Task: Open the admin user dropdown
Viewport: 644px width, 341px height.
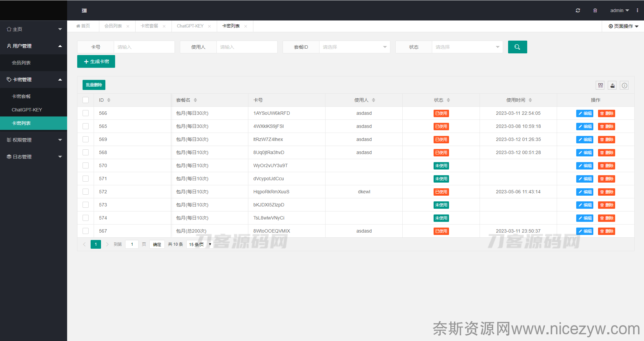Action: tap(620, 10)
